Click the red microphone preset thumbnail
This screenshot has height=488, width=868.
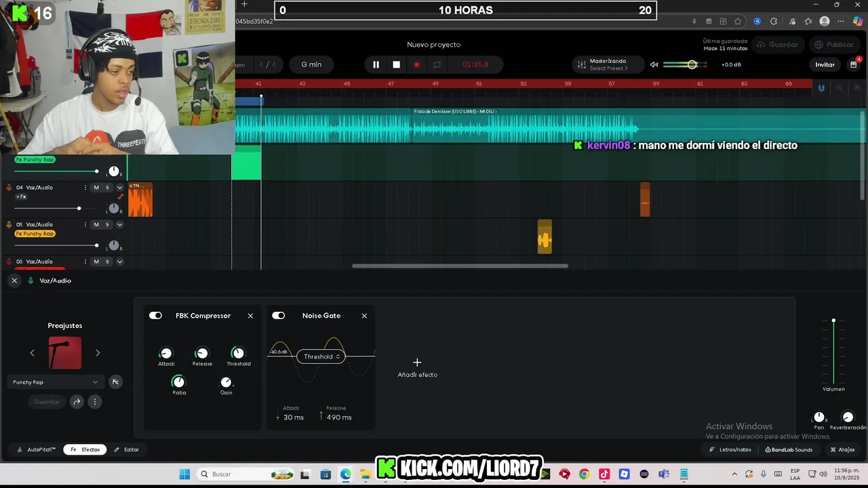65,353
